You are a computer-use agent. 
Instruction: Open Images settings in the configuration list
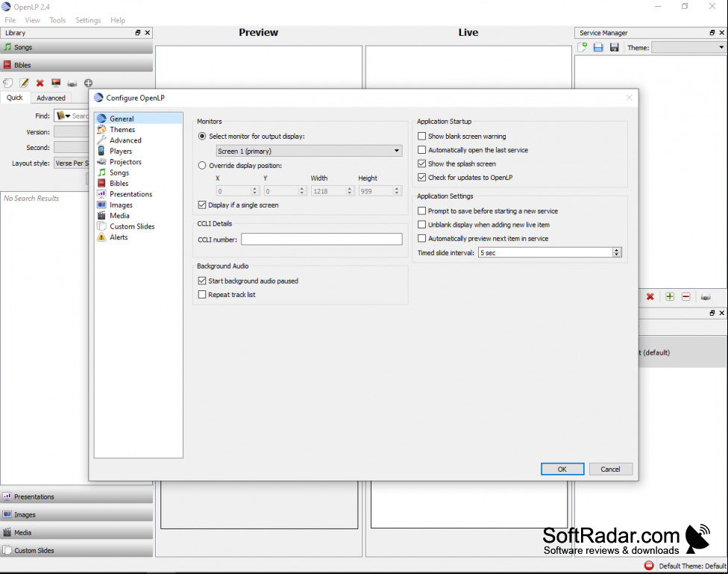[138, 205]
